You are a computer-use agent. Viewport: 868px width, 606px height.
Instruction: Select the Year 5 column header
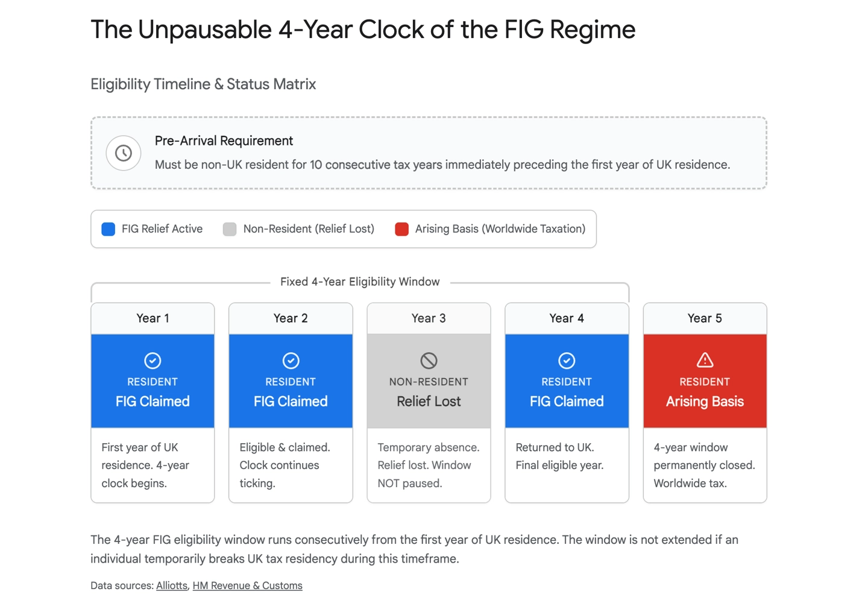tap(705, 318)
